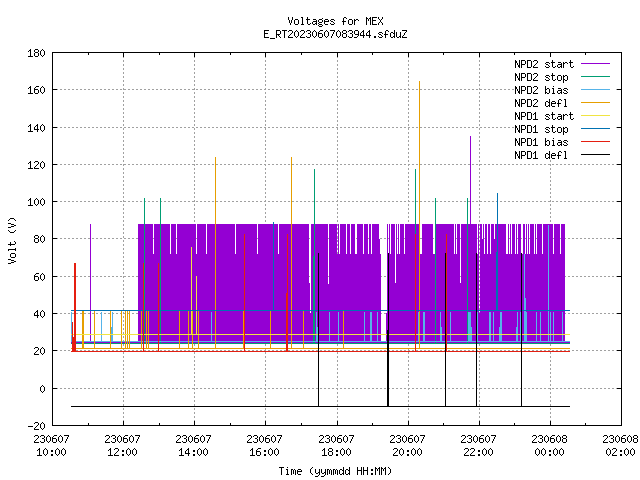Click the 'Volt (V)' y-axis label
Screen dimensions: 640x480
[x=12, y=240]
